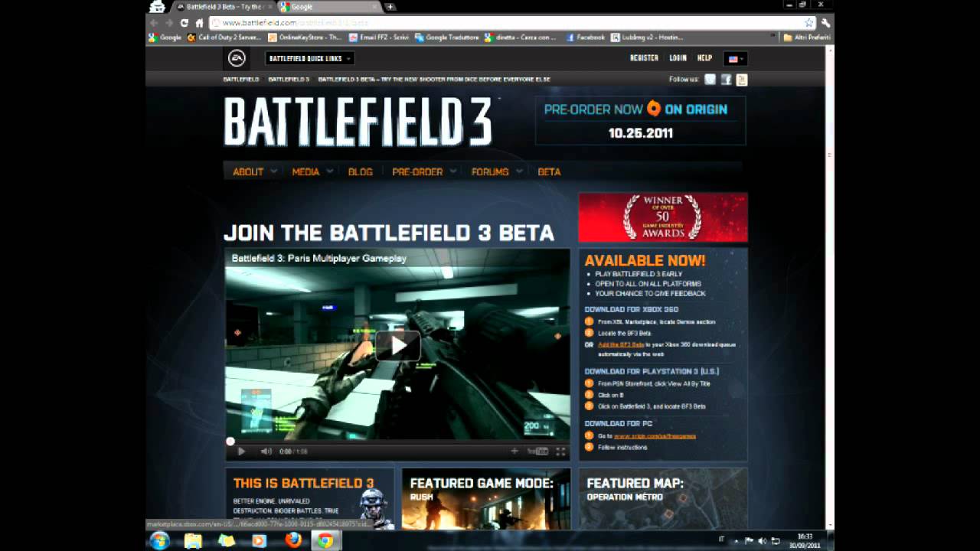The width and height of the screenshot is (980, 551).
Task: Click the REGISTER link
Action: 644,58
